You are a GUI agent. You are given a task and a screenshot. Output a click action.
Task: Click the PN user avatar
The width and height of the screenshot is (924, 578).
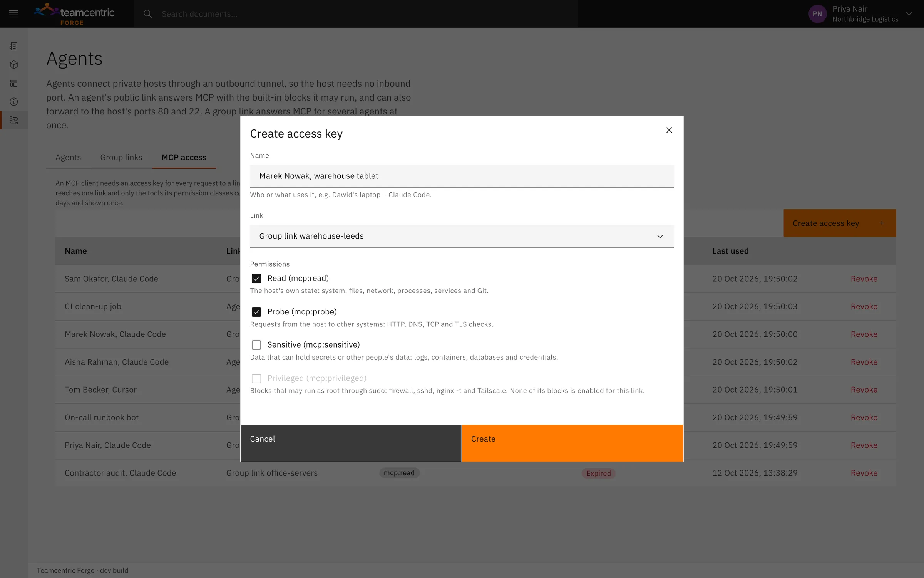tap(817, 14)
